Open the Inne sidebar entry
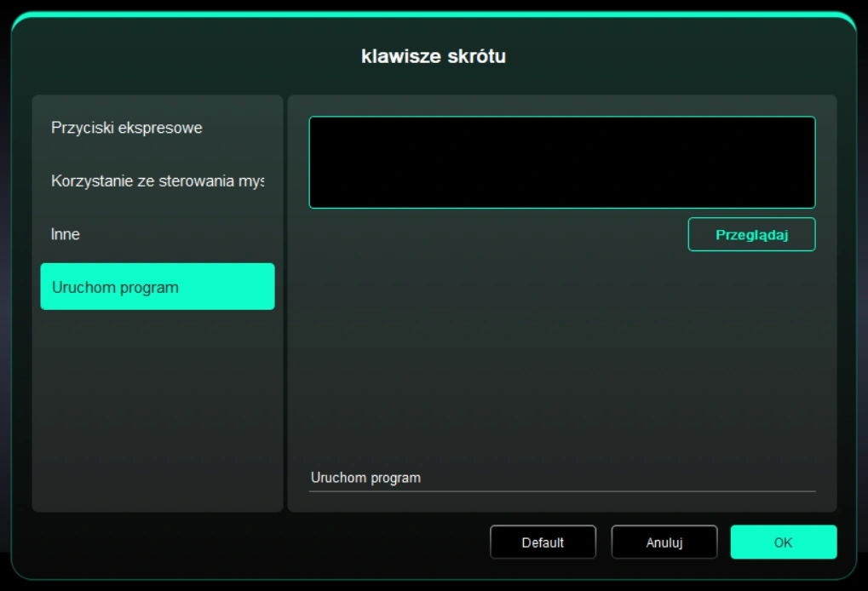 (66, 234)
